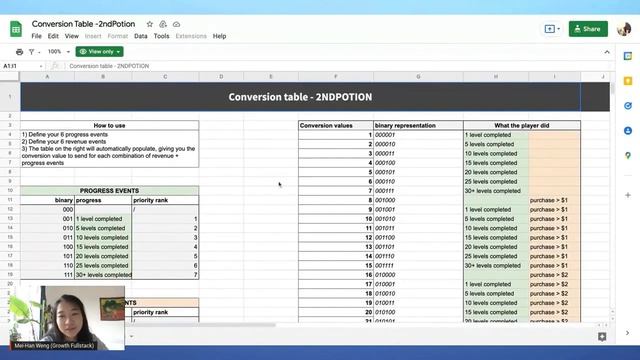Screen dimensions: 640x360
Task: Open the Insert menu
Action: coord(93,36)
